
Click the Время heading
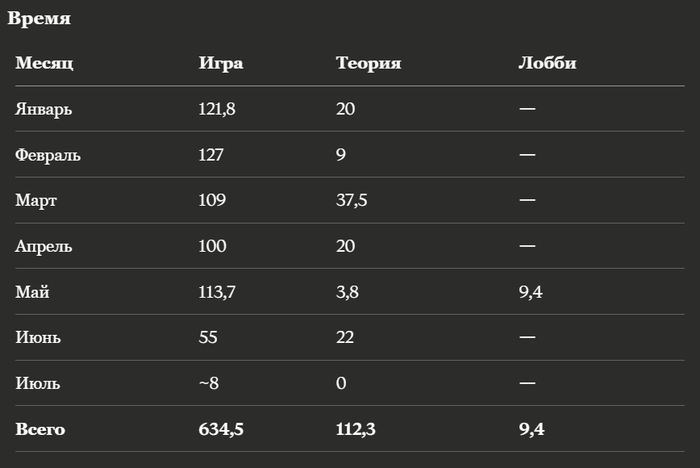tap(39, 18)
